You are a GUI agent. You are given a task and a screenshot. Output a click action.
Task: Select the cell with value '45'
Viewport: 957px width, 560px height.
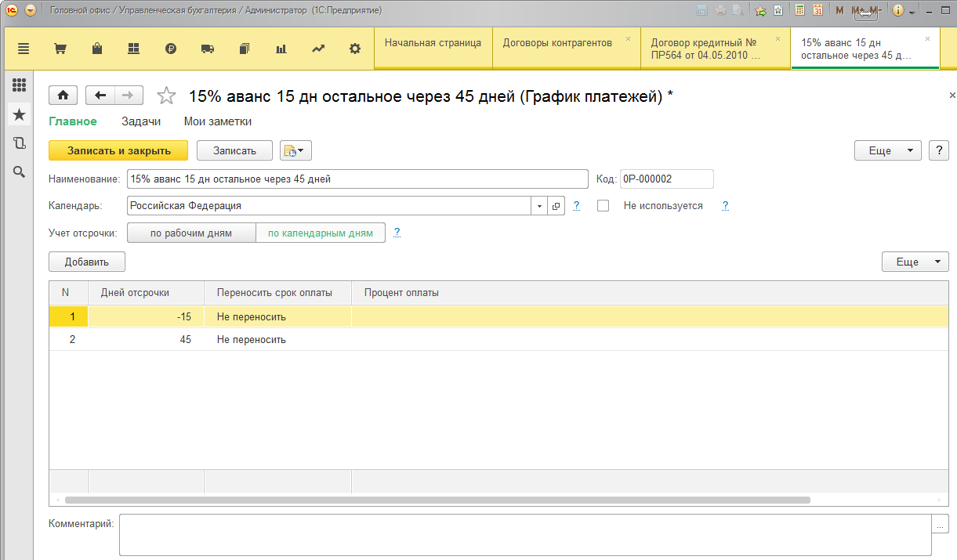(x=147, y=340)
